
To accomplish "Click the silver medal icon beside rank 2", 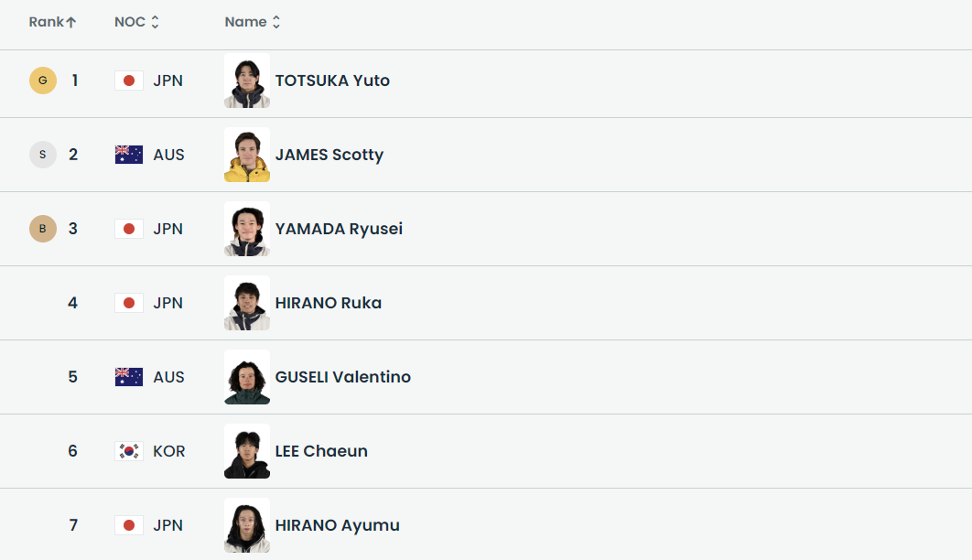I will (x=42, y=155).
